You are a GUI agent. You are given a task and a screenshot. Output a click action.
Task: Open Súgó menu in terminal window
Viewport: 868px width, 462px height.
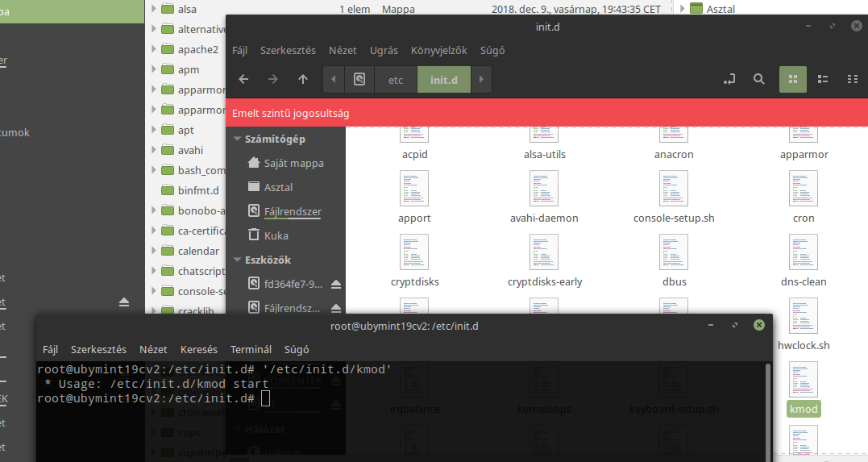297,350
